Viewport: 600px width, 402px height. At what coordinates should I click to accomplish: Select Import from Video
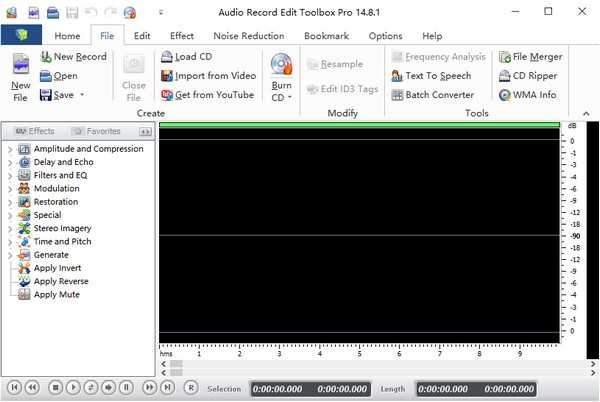(209, 76)
